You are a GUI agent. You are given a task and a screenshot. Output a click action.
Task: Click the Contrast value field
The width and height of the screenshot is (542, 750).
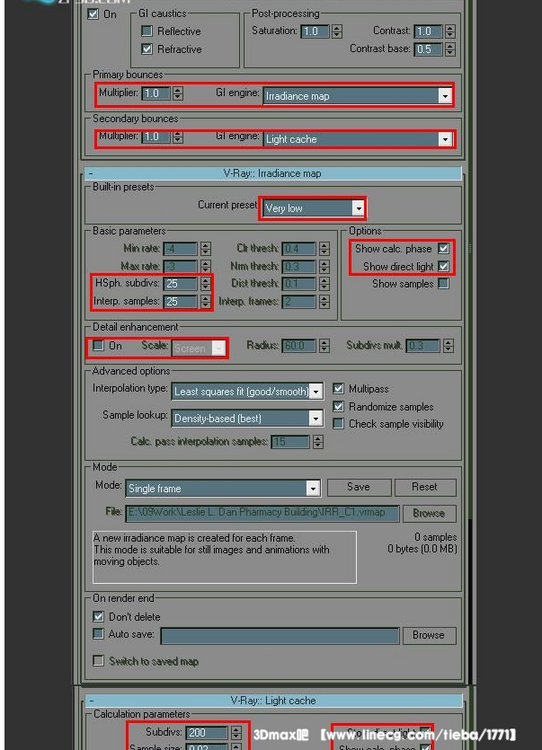428,32
